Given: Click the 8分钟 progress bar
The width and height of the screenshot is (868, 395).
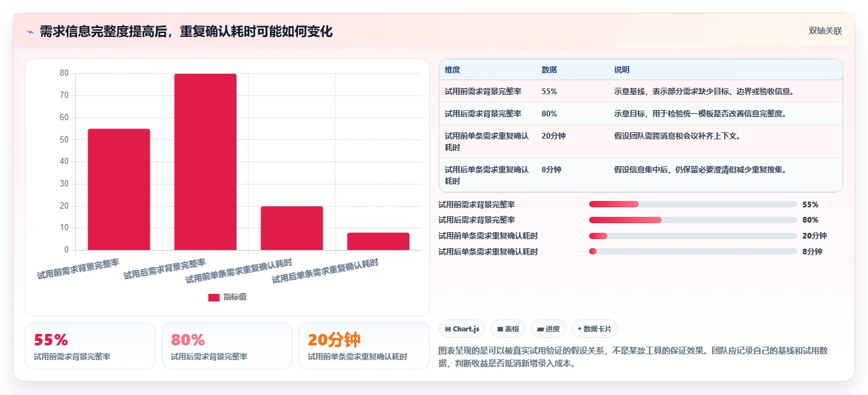Looking at the screenshot, I should coord(693,251).
